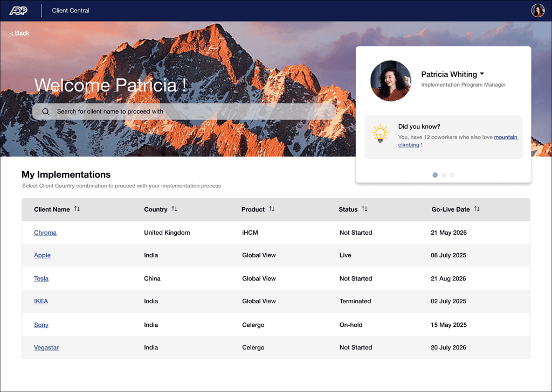This screenshot has height=392, width=552.
Task: Click the Terminated status cell
Action: [x=355, y=301]
